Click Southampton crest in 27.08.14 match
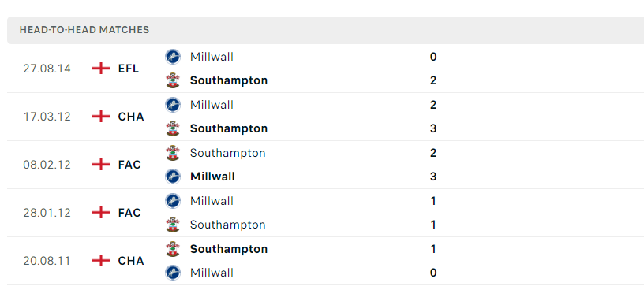Viewport: 644px width, 290px height. click(x=173, y=80)
